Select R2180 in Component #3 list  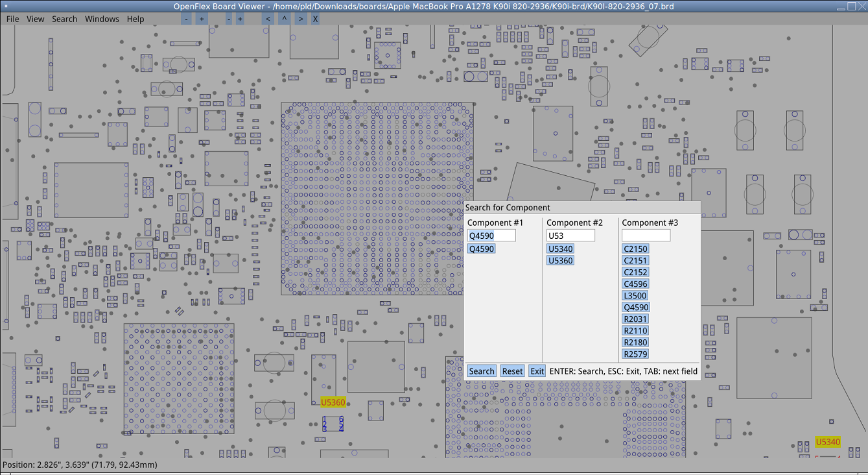[636, 343]
